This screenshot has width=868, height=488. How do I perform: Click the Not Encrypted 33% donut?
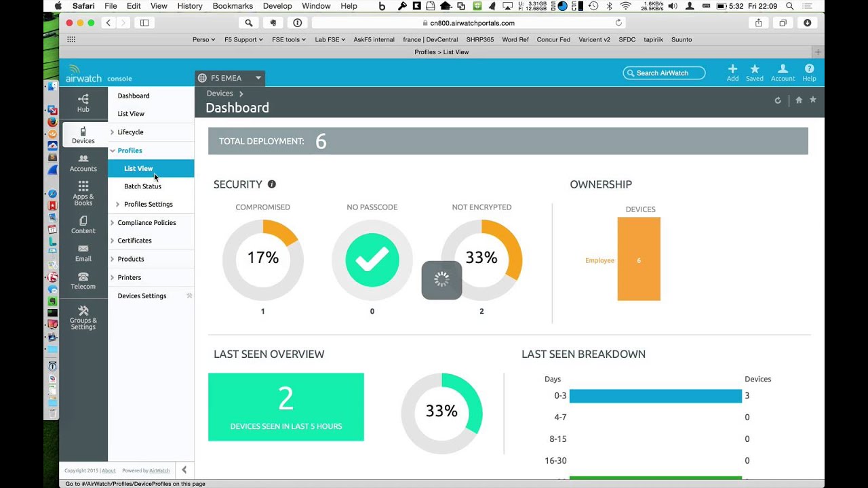coord(481,260)
